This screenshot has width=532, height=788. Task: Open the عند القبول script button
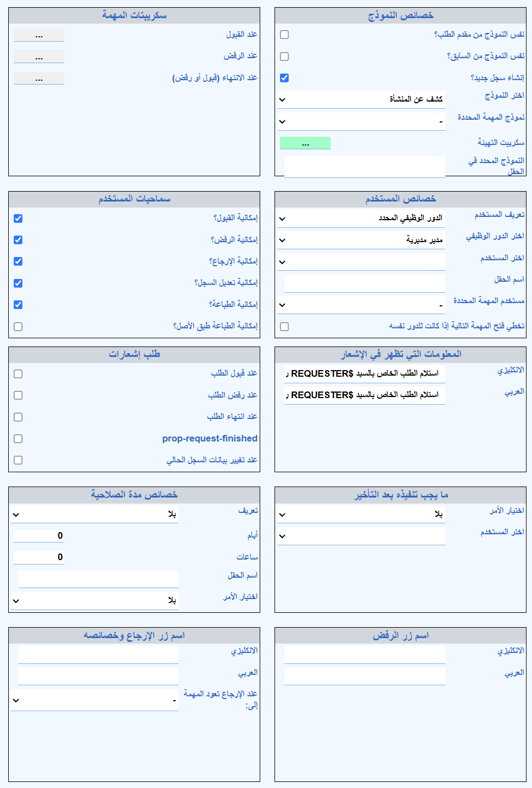39,35
